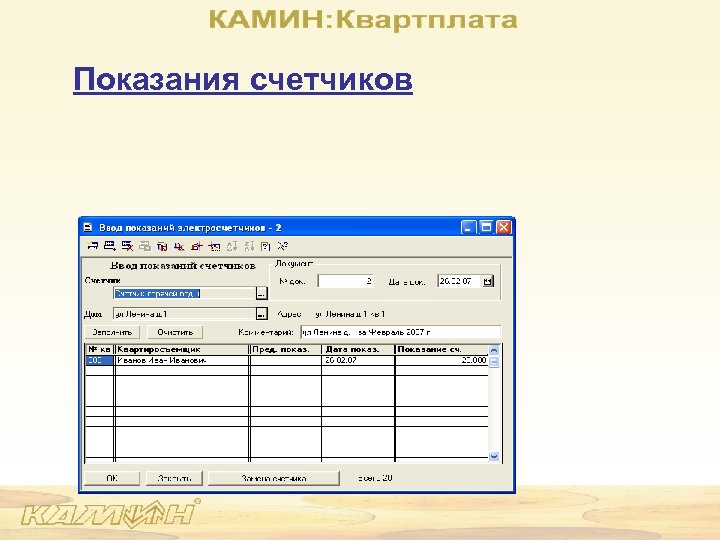Click the window title bar document icon
720x540 pixels.
[88, 227]
